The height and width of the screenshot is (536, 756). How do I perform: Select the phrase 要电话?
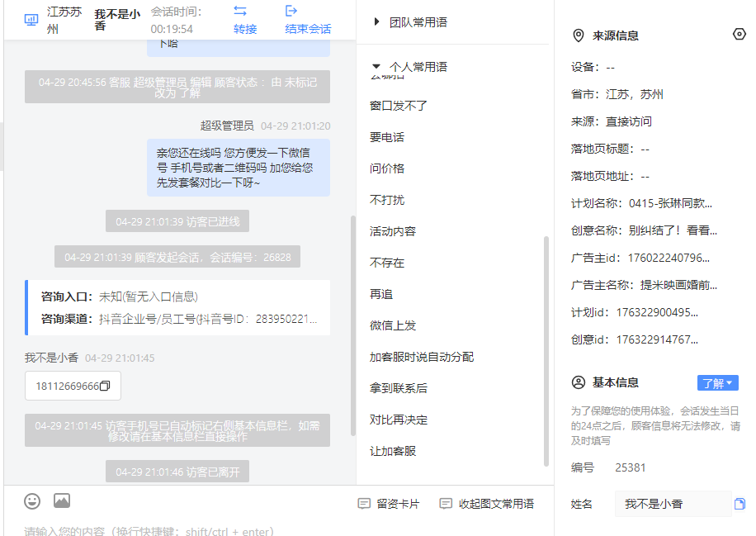(x=387, y=137)
